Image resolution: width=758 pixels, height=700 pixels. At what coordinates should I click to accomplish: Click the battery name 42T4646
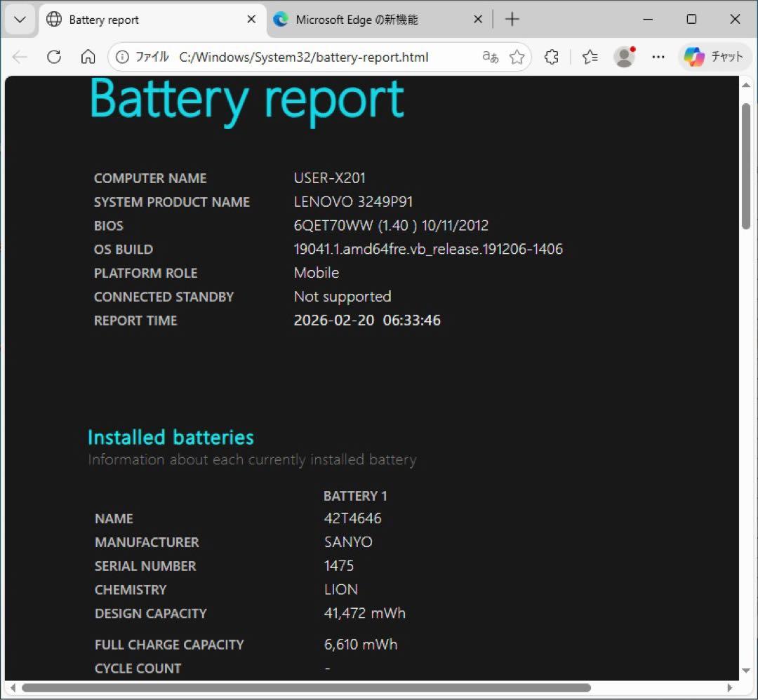353,519
